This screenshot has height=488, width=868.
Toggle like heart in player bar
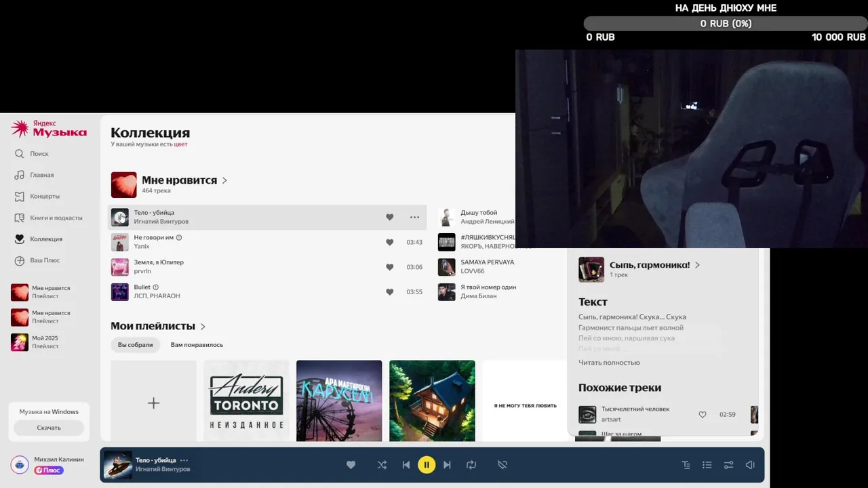tap(351, 465)
